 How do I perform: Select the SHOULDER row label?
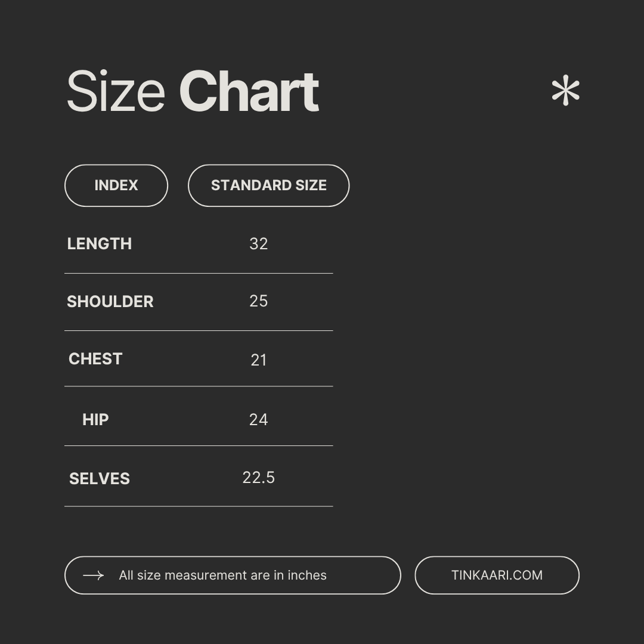[x=110, y=302]
